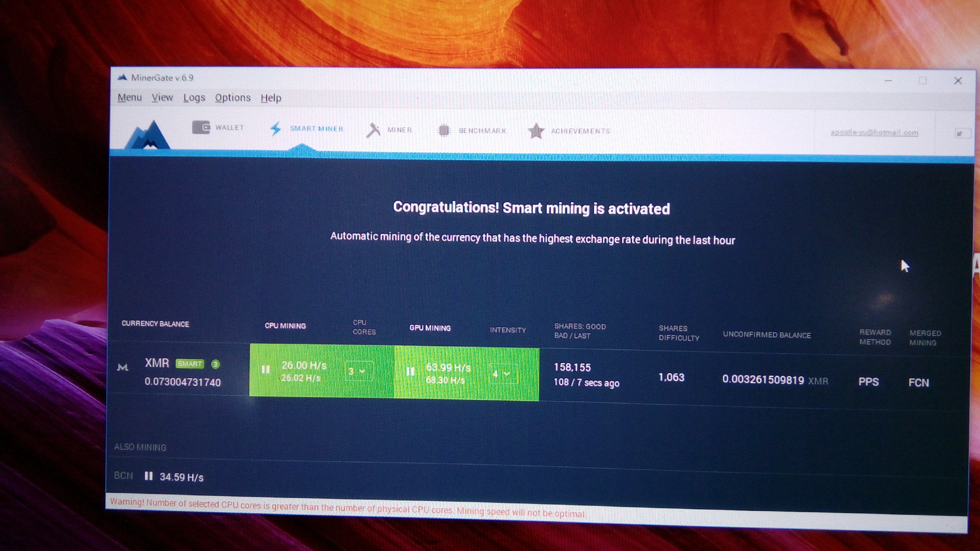
Task: Click the small button right of the account email
Action: click(962, 133)
